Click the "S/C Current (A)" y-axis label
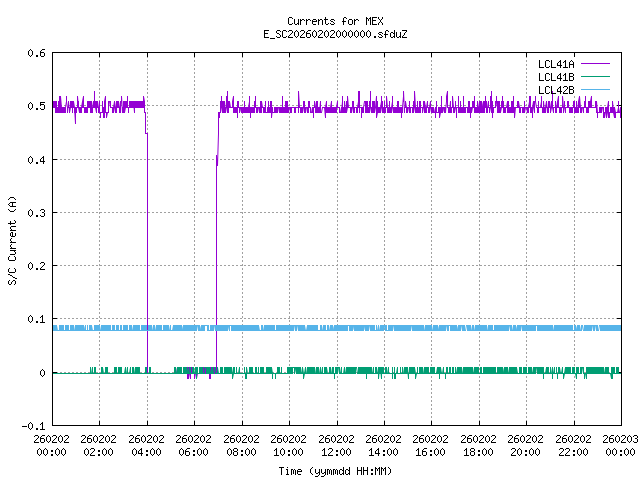 point(13,240)
